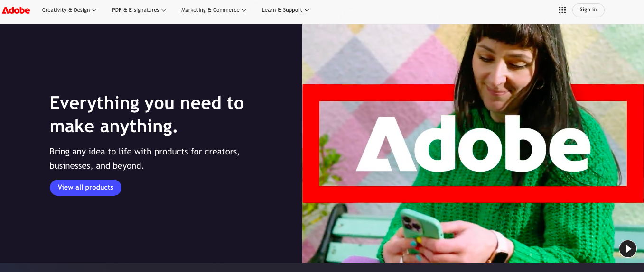
Task: Click the View all products button
Action: [85, 188]
